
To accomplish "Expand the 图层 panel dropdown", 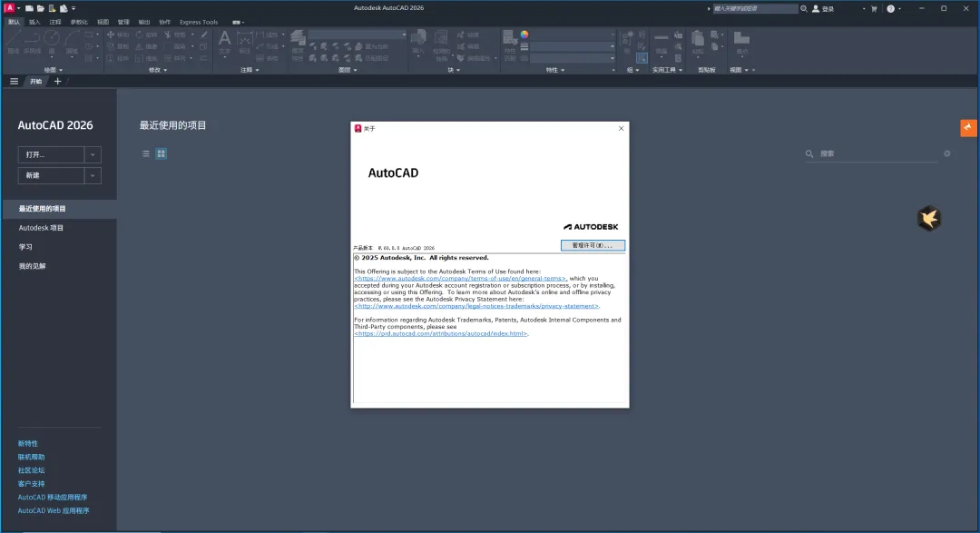I will pos(348,70).
